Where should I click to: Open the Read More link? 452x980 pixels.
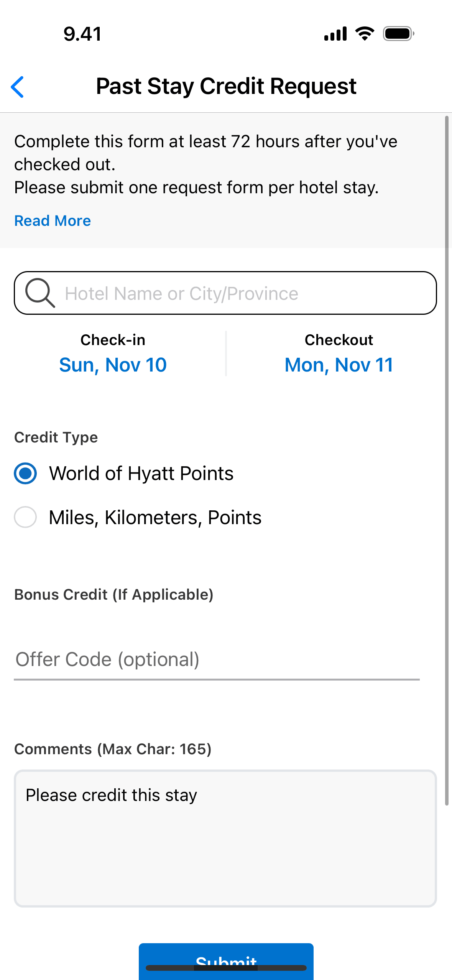[53, 221]
